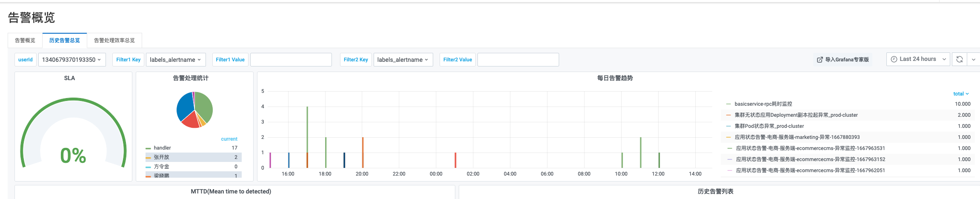Screen dimensions: 980x199
Task: Toggle ecommercecms-异常监控-1667963152 legend series
Action: point(810,159)
